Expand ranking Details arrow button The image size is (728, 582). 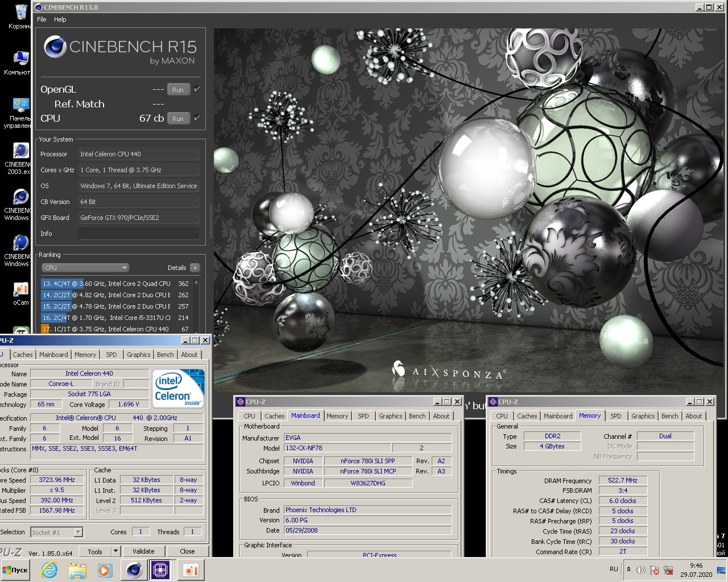coord(195,268)
